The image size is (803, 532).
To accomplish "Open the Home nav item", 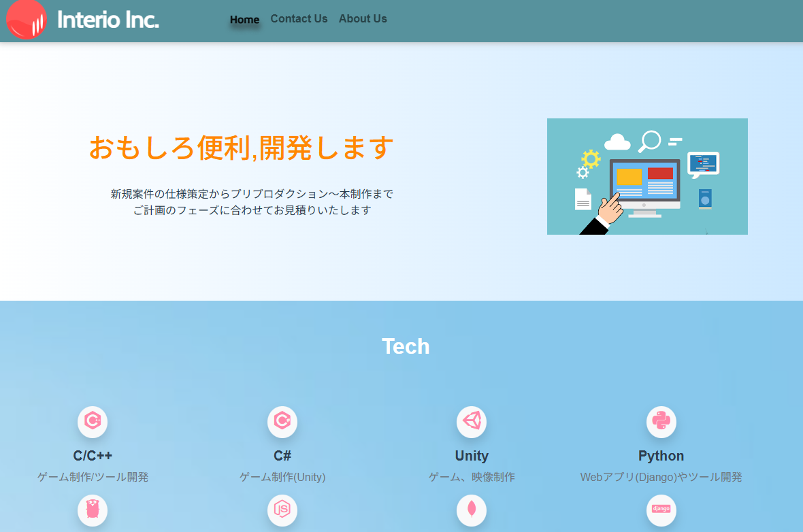I will pyautogui.click(x=244, y=20).
